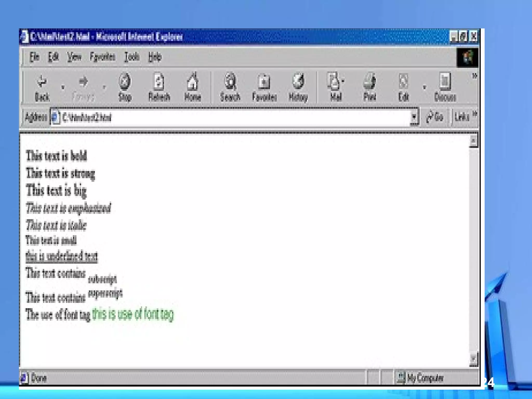532x399 pixels.
Task: Open the Favorites toolbar icon
Action: (x=264, y=82)
